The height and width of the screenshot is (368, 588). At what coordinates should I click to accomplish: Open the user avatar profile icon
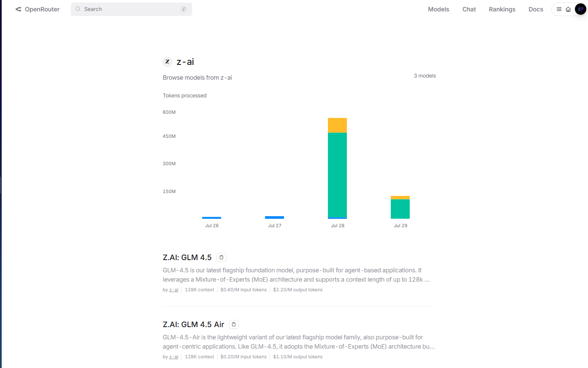580,9
